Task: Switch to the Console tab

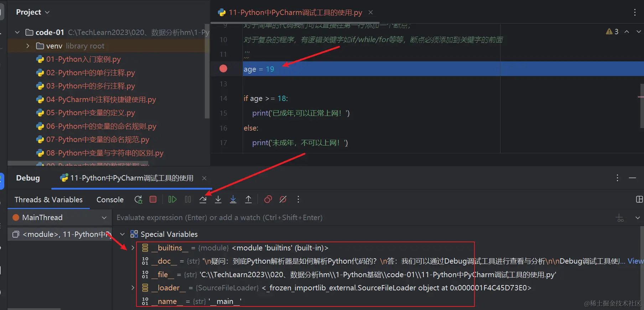Action: tap(110, 200)
